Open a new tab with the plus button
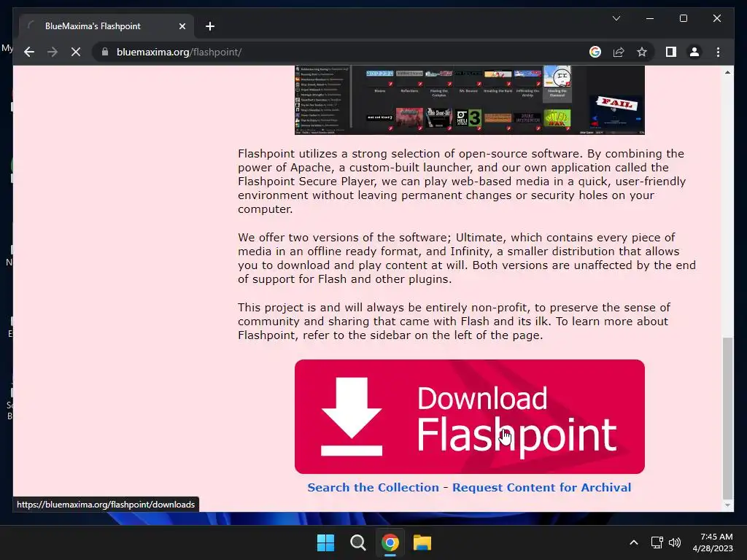 210,26
